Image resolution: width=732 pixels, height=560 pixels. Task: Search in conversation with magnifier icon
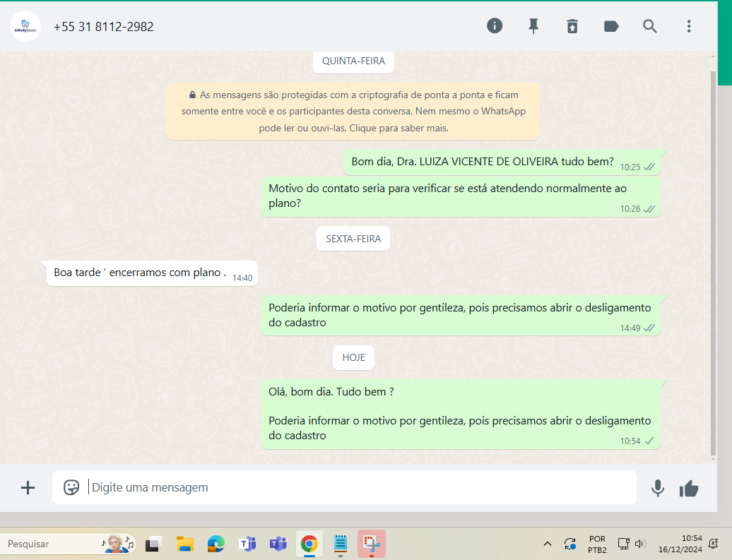[650, 26]
